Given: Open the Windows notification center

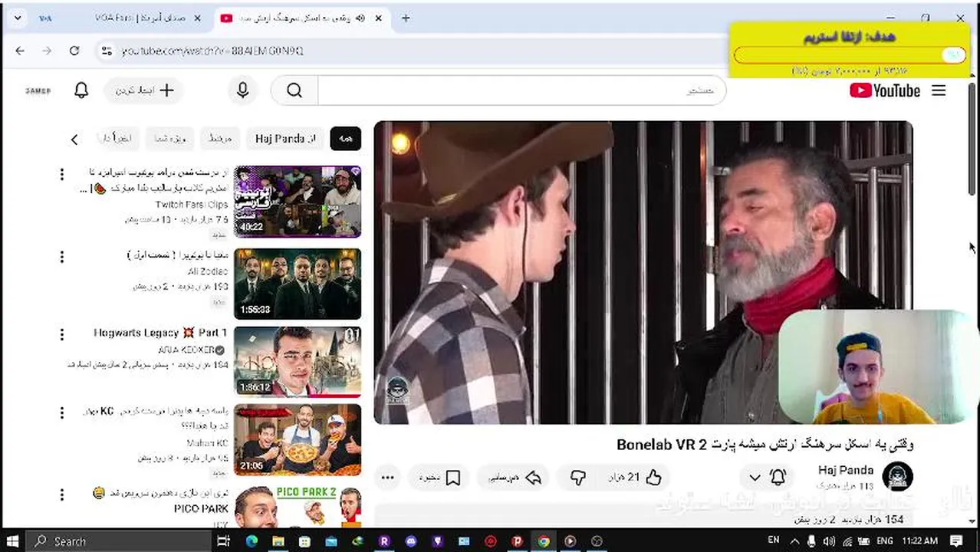Looking at the screenshot, I should (x=956, y=540).
